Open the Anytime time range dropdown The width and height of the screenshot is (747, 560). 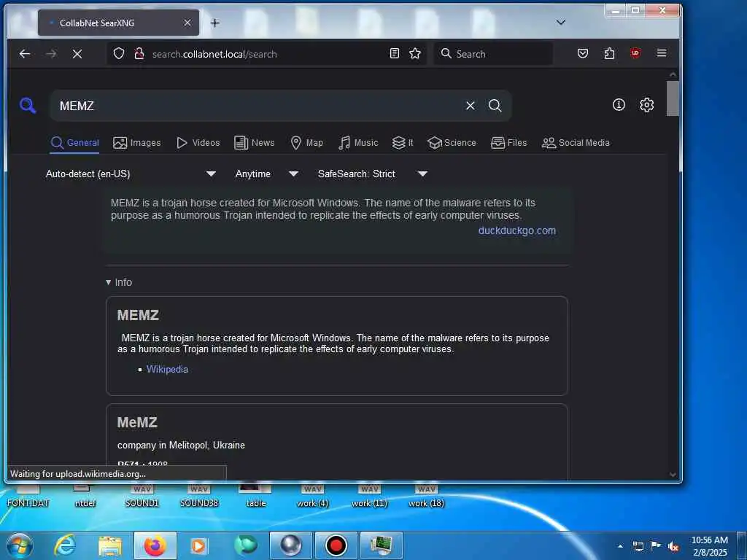[x=267, y=174]
